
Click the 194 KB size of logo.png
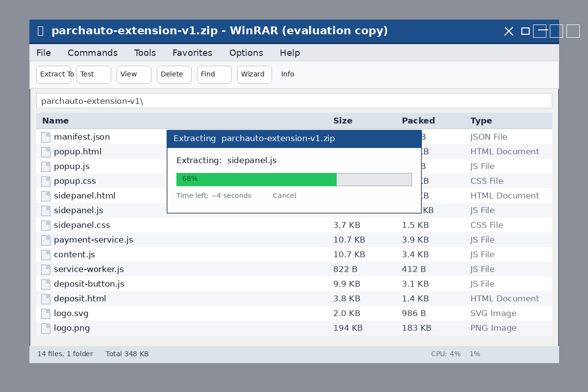tap(348, 328)
